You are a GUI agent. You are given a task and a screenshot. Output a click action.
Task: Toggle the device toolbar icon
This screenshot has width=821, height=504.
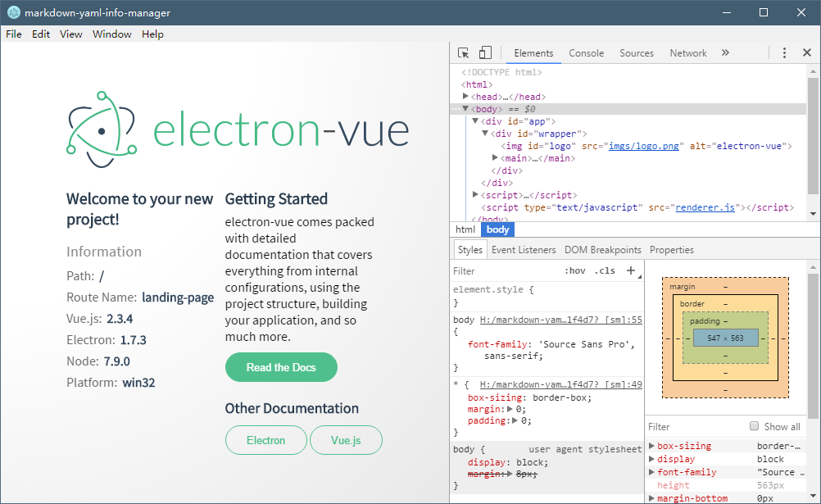click(485, 53)
